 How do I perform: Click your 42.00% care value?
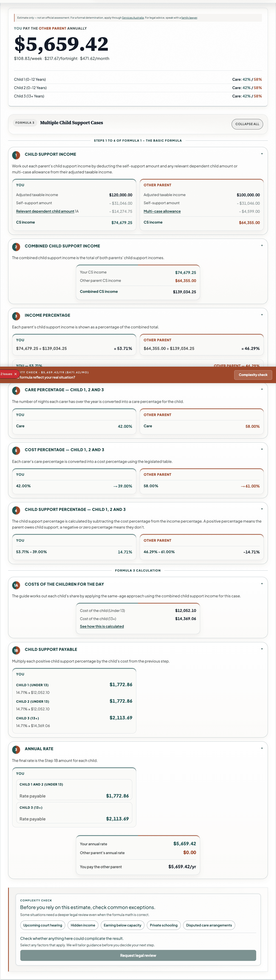(125, 427)
